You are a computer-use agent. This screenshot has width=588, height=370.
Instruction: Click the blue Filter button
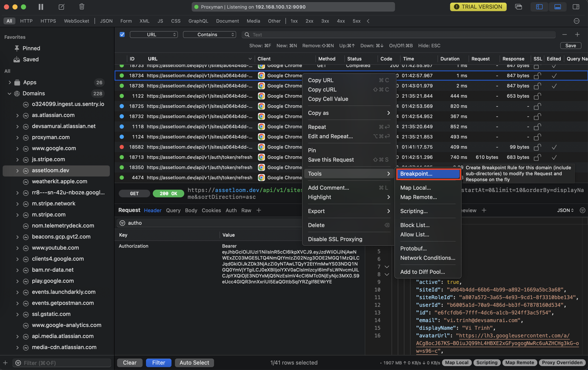pyautogui.click(x=158, y=363)
